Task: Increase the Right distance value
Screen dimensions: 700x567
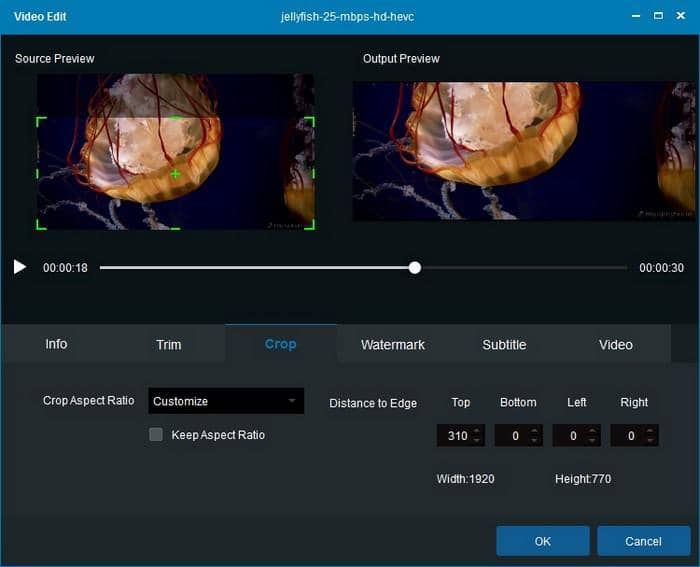Action: tap(650, 431)
